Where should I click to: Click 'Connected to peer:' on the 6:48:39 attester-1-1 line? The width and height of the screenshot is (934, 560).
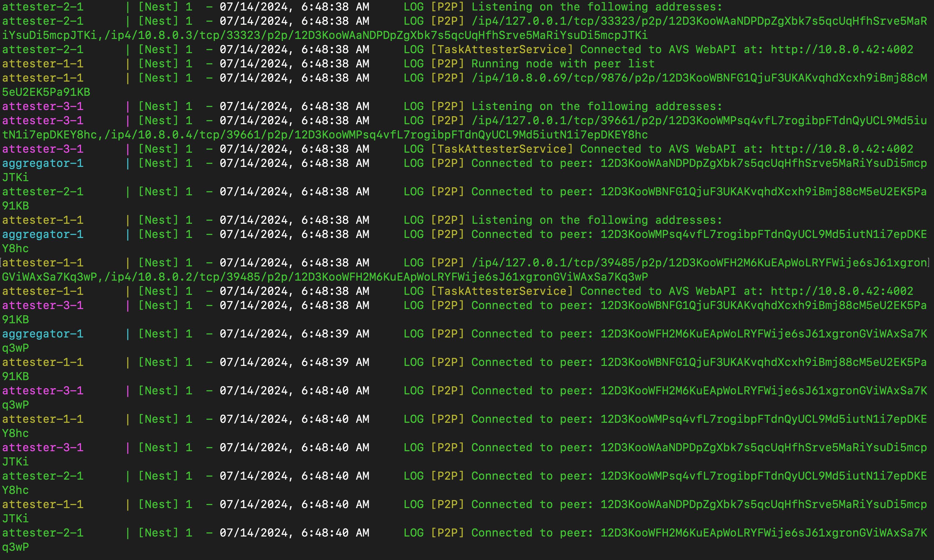pyautogui.click(x=532, y=362)
